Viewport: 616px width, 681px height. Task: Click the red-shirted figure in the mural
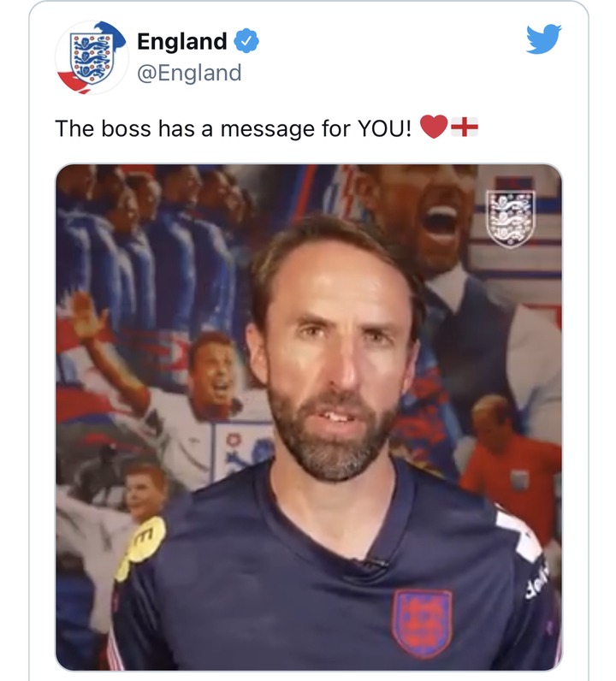pos(509,462)
